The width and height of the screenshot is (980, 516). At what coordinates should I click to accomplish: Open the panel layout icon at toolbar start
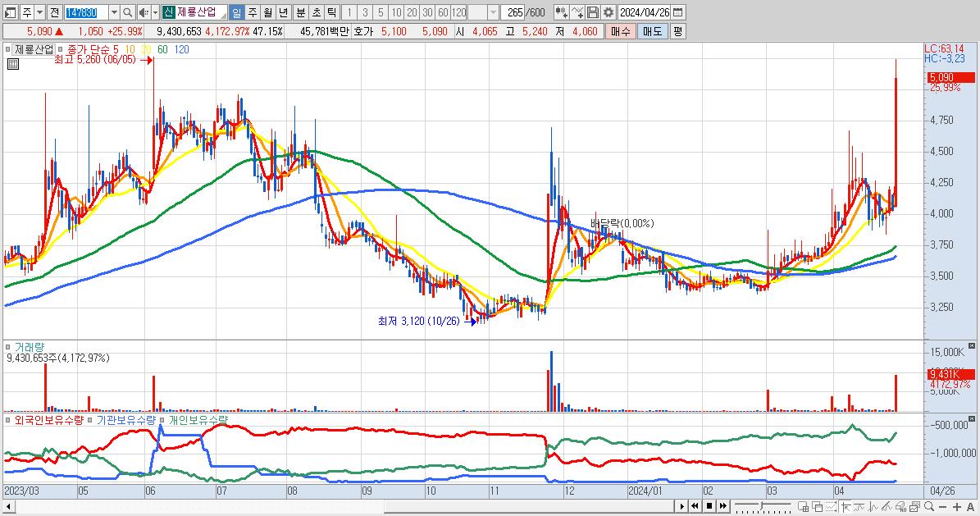tap(10, 11)
